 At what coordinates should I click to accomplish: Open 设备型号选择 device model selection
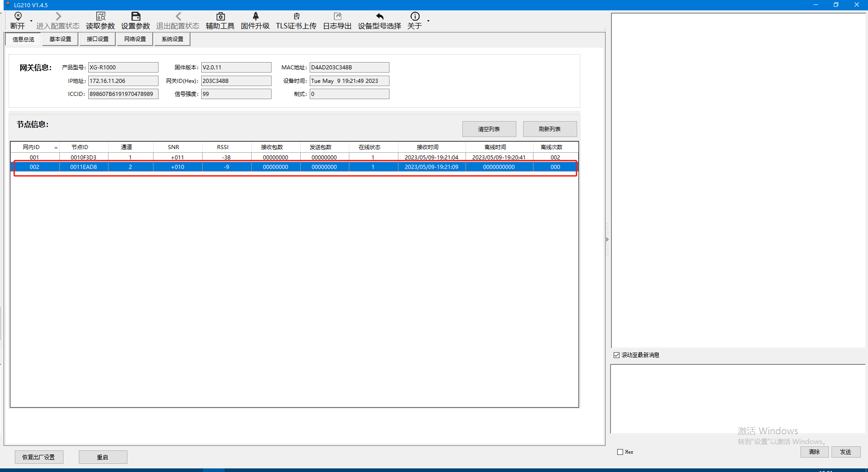380,17
